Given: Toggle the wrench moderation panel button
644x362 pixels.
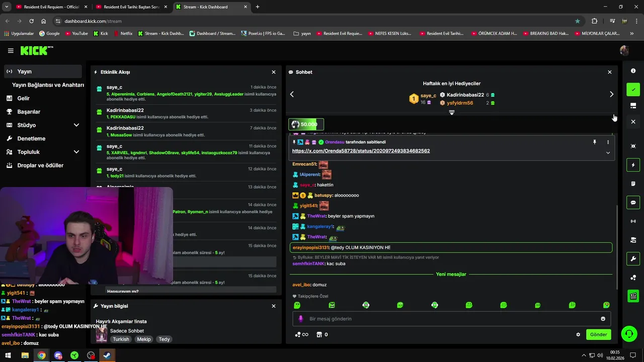Looking at the screenshot, I should click(x=633, y=259).
